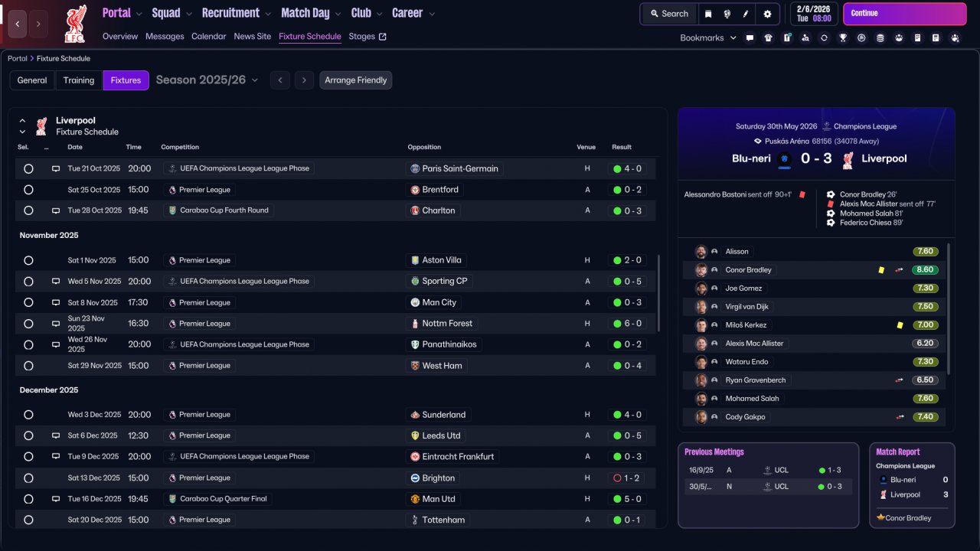This screenshot has height=551, width=980.
Task: Click the date and time display 2/6/2026
Action: point(814,14)
